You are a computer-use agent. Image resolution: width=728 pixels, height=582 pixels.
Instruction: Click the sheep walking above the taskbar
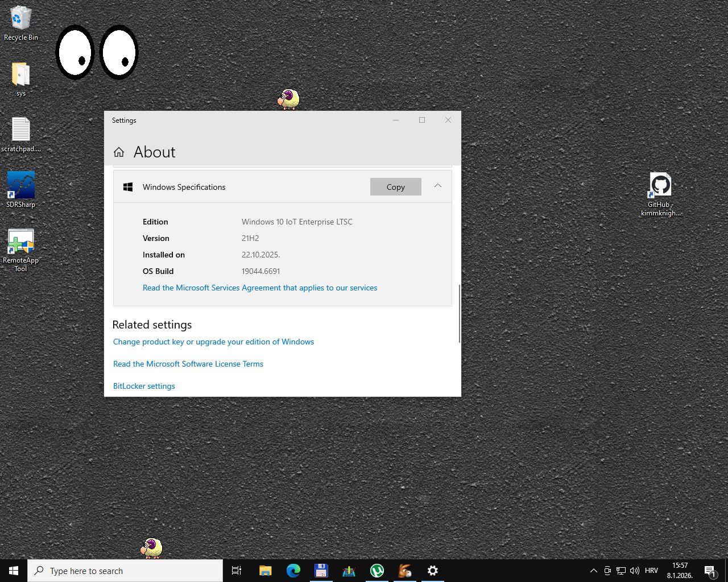(x=151, y=548)
